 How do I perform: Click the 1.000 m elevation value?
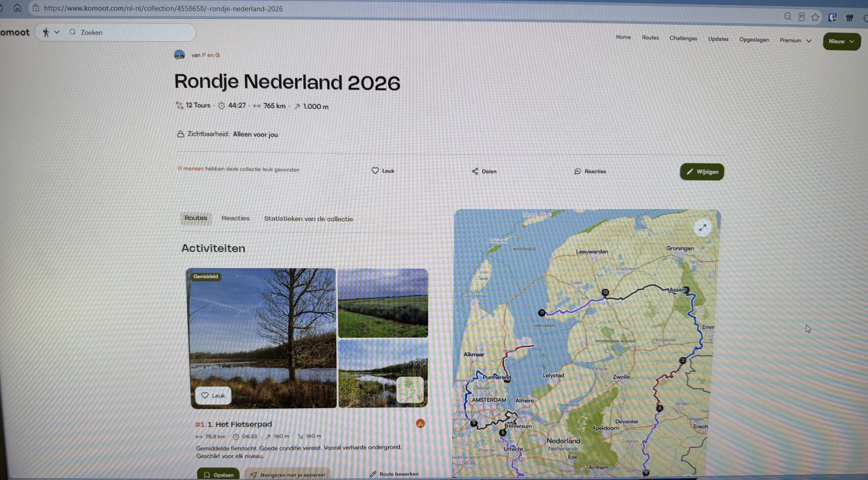(x=316, y=107)
